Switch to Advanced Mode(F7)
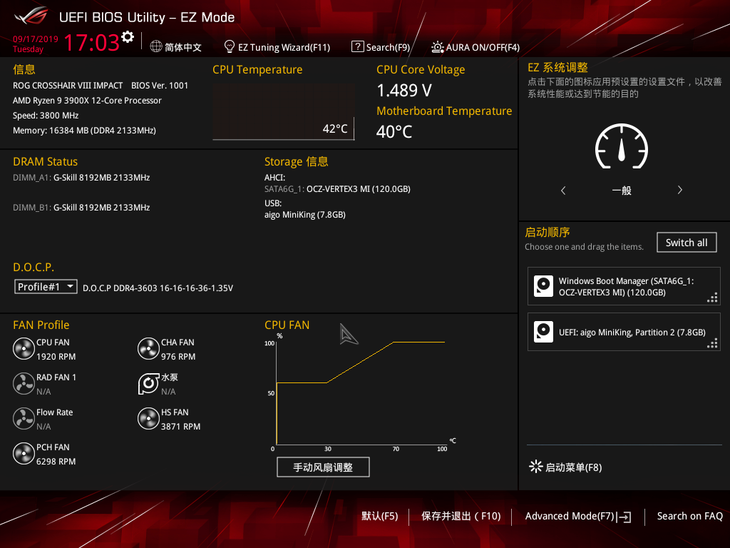This screenshot has width=730, height=548. [570, 516]
